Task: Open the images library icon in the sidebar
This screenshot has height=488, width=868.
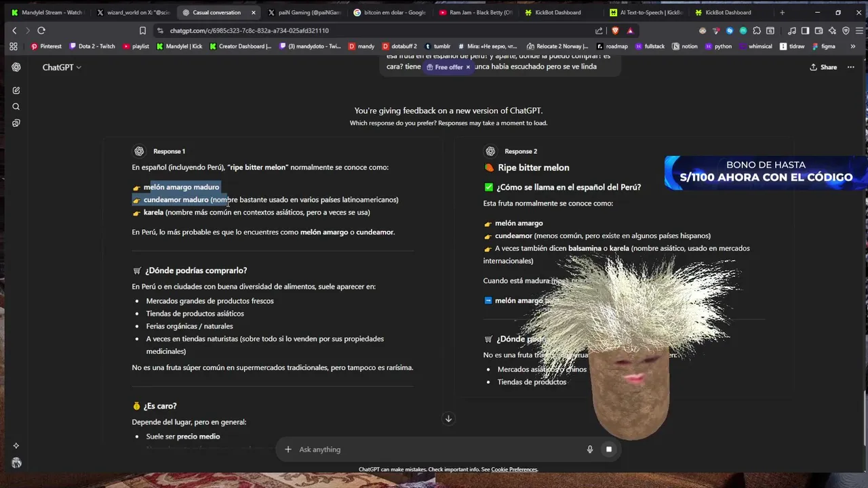Action: tap(16, 123)
